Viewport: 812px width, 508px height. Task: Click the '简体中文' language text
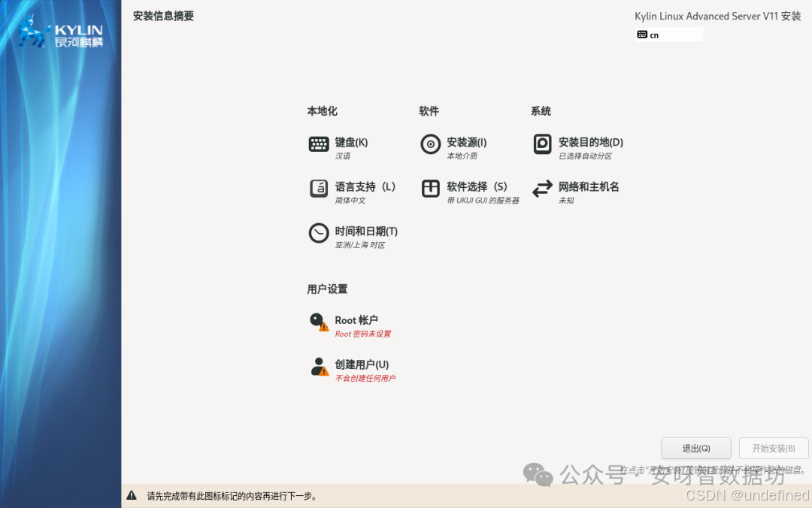(350, 201)
